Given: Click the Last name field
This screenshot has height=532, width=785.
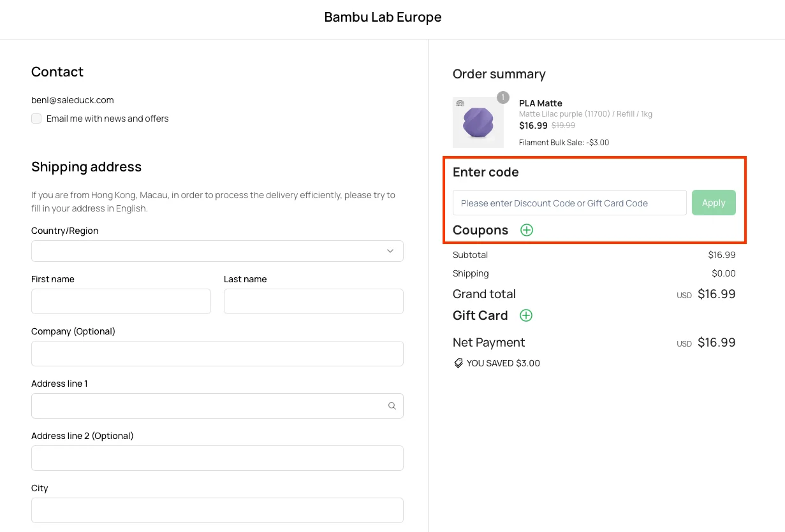Looking at the screenshot, I should tap(313, 301).
